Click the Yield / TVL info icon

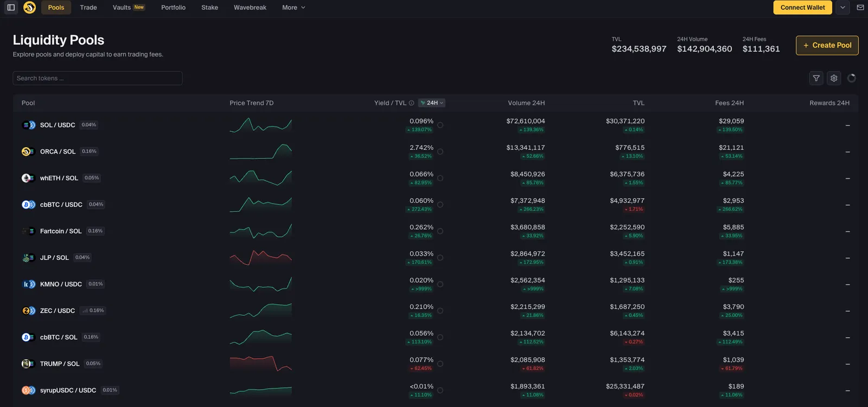[411, 103]
